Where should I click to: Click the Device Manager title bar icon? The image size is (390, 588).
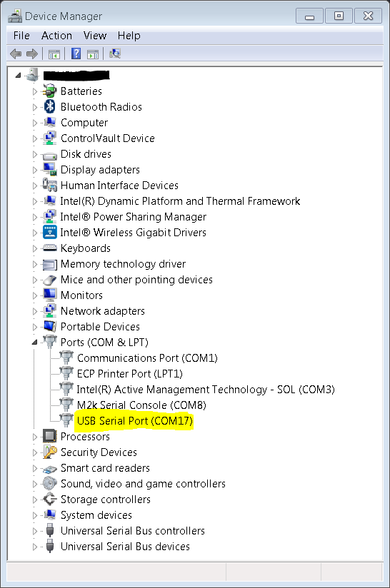click(x=15, y=16)
